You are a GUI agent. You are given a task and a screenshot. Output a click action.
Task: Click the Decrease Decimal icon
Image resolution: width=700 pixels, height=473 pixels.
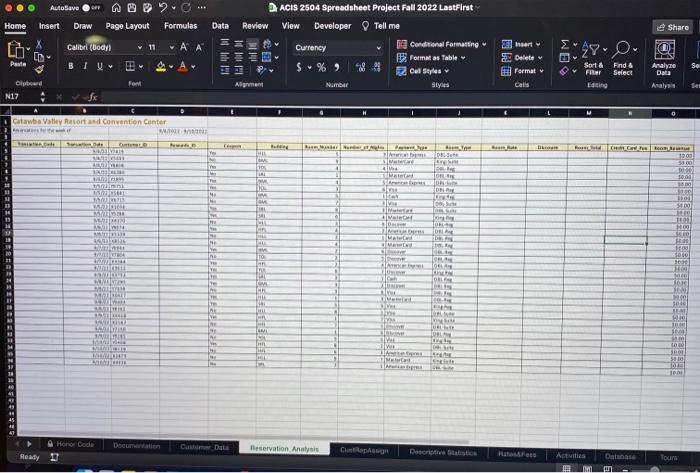(x=376, y=67)
